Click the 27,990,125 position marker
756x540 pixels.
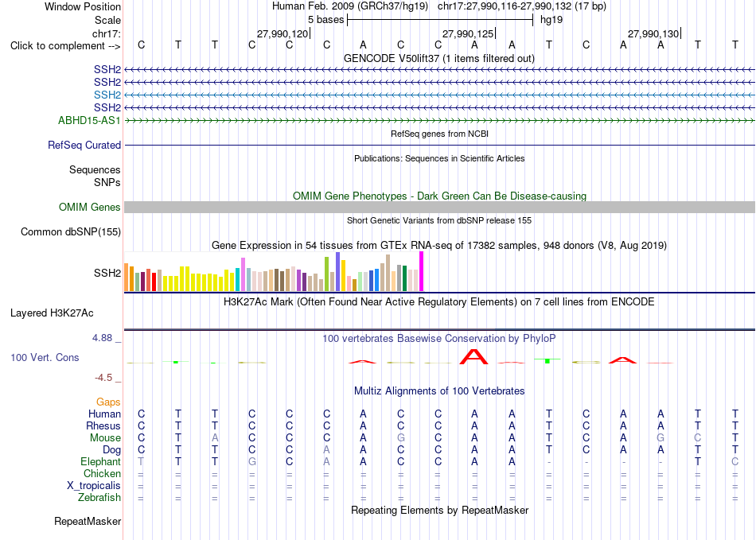click(x=468, y=33)
